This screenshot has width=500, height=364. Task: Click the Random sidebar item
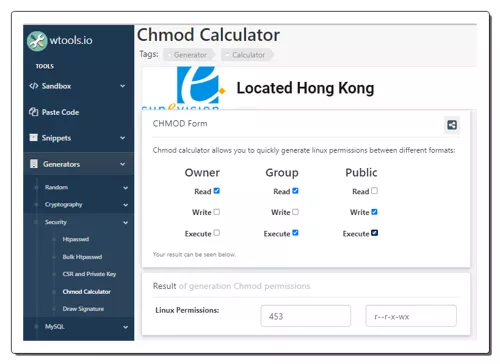pos(56,187)
